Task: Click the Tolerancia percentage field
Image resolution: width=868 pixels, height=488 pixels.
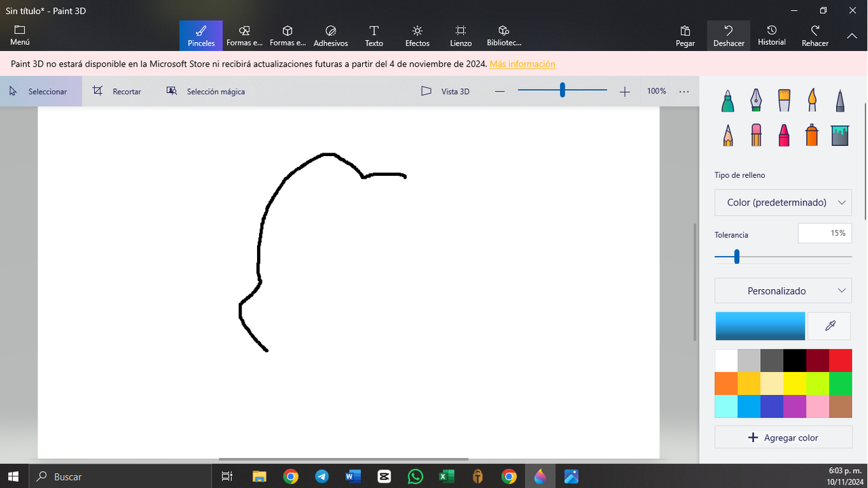Action: pos(825,233)
